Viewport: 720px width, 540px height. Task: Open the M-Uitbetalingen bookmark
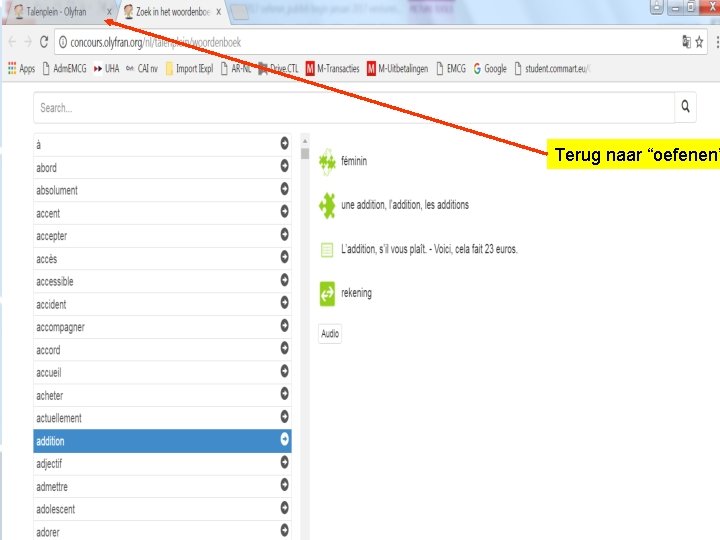point(398,68)
